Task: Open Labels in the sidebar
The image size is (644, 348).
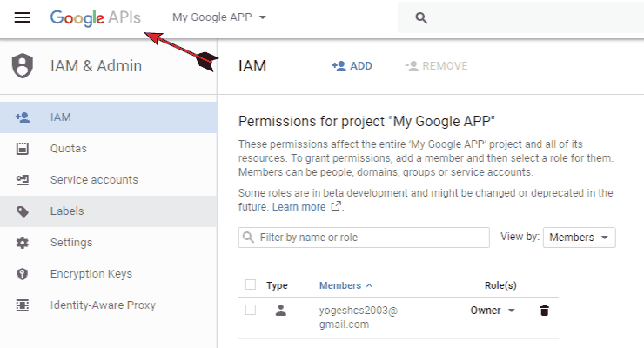Action: click(109, 211)
